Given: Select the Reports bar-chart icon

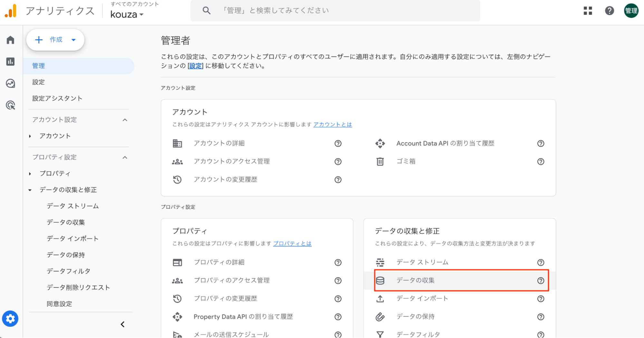Looking at the screenshot, I should [x=10, y=62].
